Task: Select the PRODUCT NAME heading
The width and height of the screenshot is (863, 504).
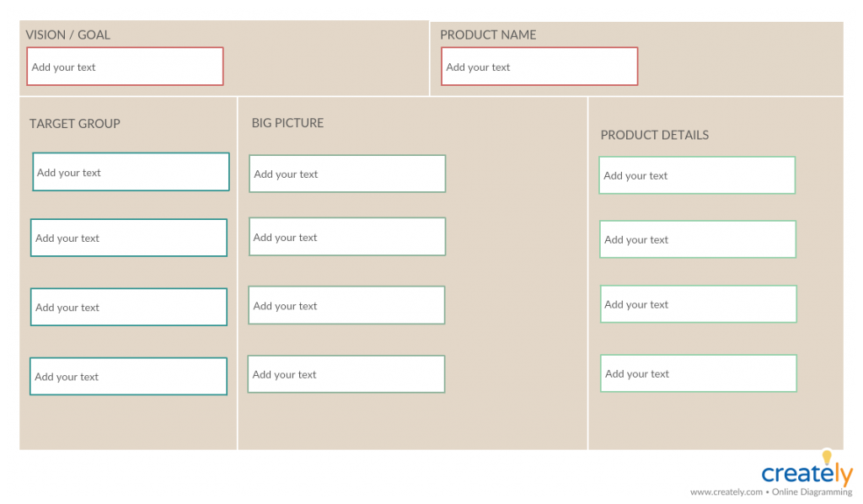Action: click(x=488, y=35)
